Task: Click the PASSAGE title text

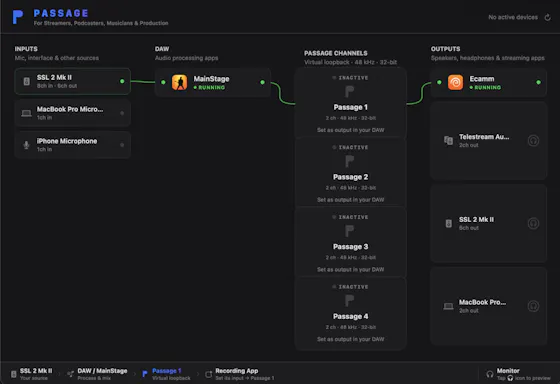Action: [61, 13]
